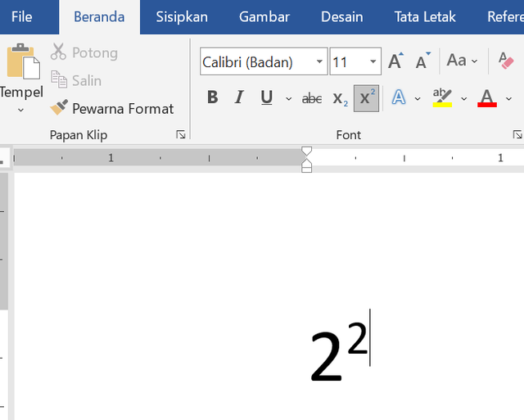This screenshot has width=524, height=420.
Task: Open the Font dialog launcher arrow
Action: tap(517, 134)
